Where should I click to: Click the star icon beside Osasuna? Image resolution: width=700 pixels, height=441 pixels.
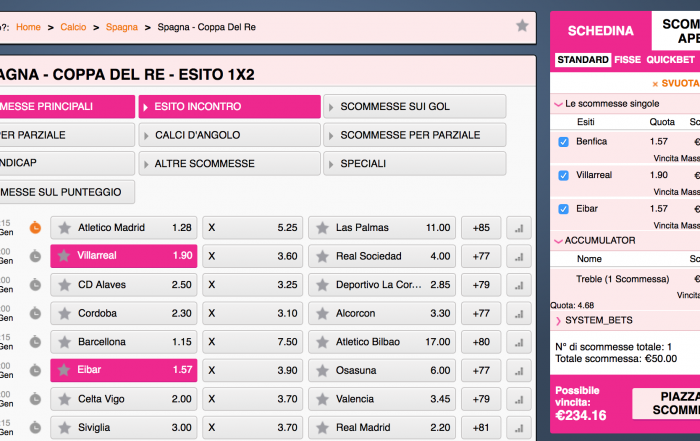click(322, 370)
